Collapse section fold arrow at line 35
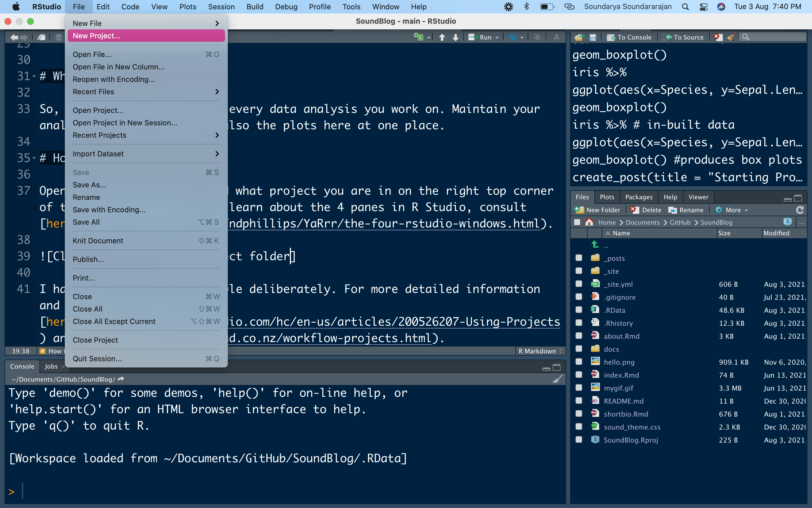The width and height of the screenshot is (812, 508). pos(34,158)
